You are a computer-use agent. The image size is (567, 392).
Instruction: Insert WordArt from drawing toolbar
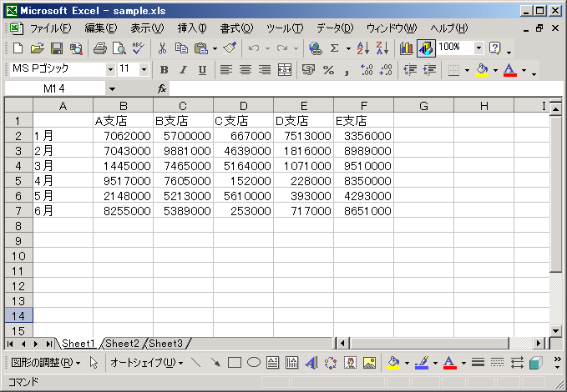[x=311, y=362]
